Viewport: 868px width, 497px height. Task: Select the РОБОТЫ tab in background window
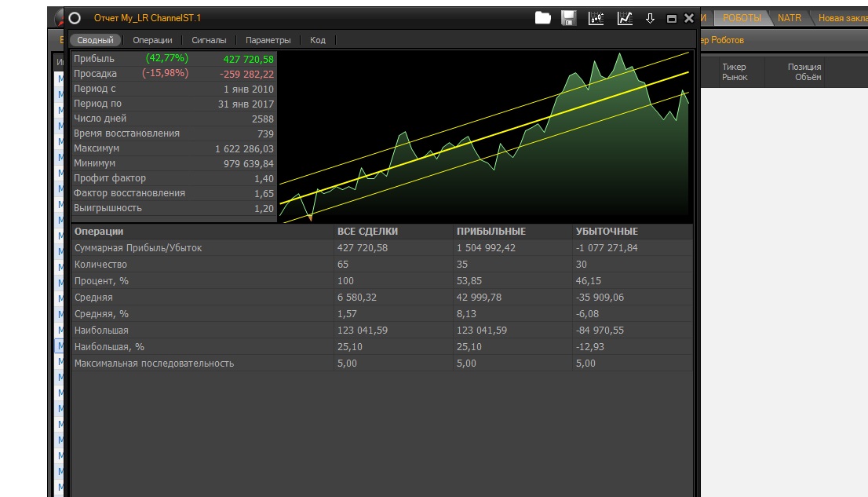742,17
